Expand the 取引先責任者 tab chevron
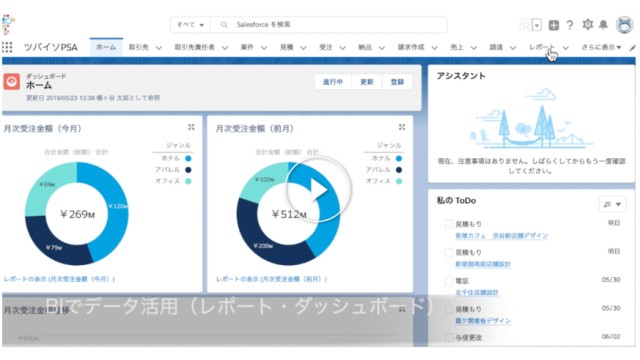The height and width of the screenshot is (360, 640). 225,48
